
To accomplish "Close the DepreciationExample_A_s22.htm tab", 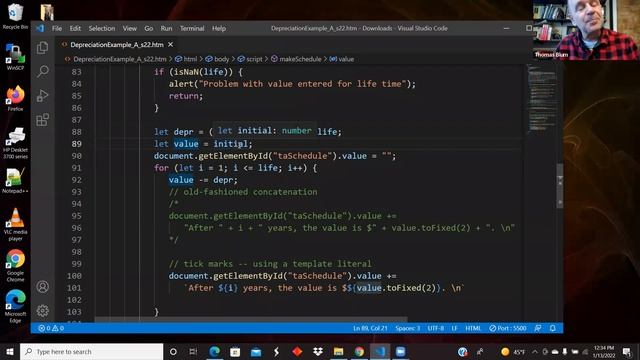I will coord(171,44).
